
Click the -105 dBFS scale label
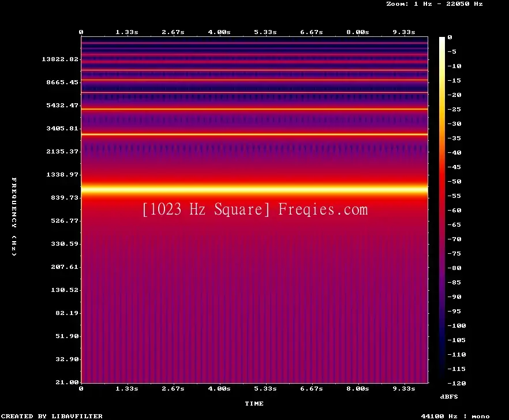point(456,340)
